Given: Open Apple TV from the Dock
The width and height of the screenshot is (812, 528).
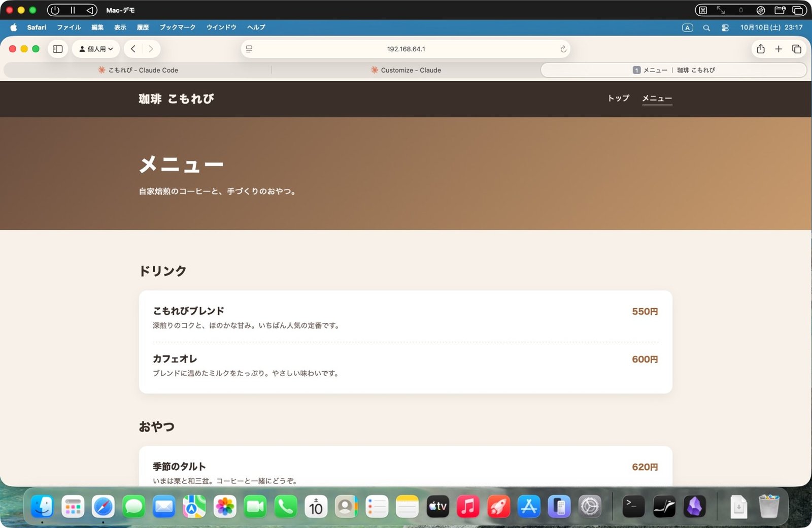Looking at the screenshot, I should pos(437,506).
